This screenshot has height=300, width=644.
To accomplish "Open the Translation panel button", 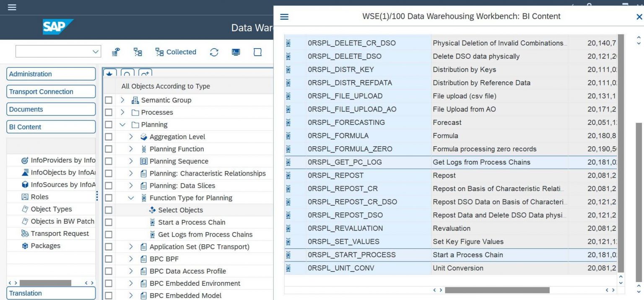I will point(51,293).
